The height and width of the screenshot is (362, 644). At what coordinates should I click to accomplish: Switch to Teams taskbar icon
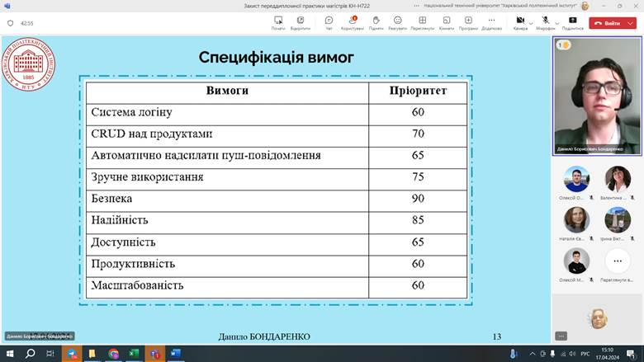[155, 354]
